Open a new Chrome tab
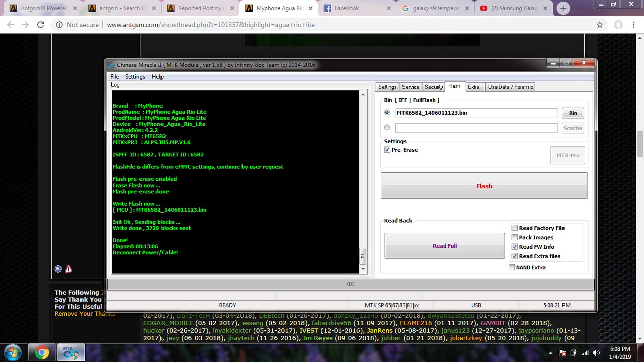The width and height of the screenshot is (644, 362). (x=563, y=8)
